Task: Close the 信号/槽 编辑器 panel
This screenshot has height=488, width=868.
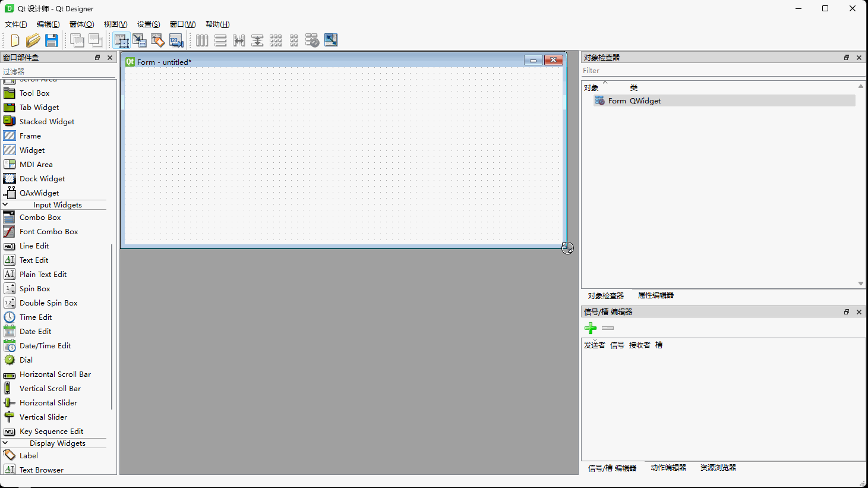Action: click(x=859, y=312)
